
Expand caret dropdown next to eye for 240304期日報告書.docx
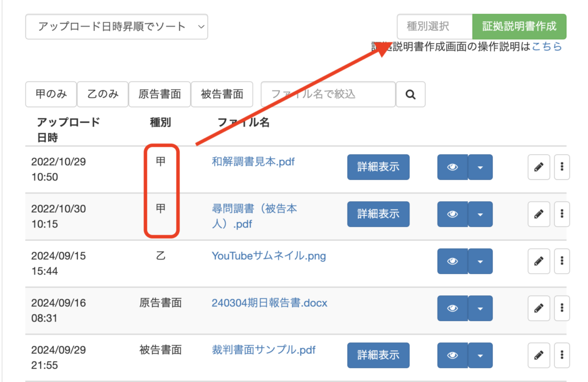click(480, 308)
